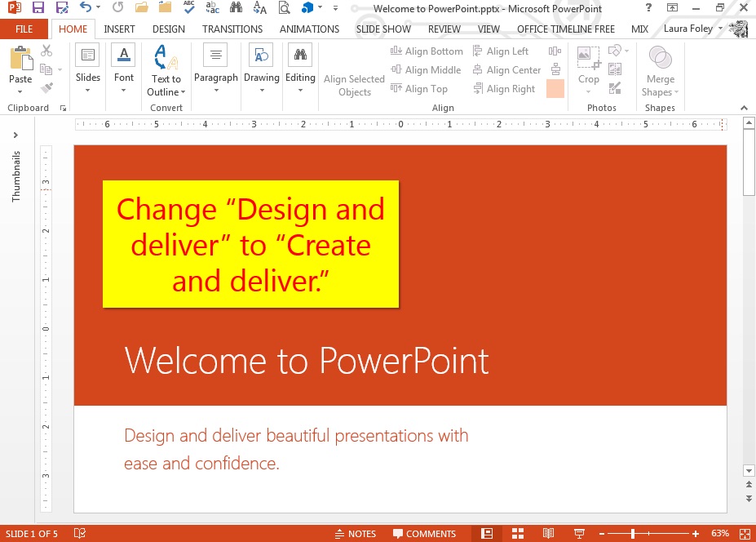
Task: Open the FILE tab
Action: (x=24, y=29)
